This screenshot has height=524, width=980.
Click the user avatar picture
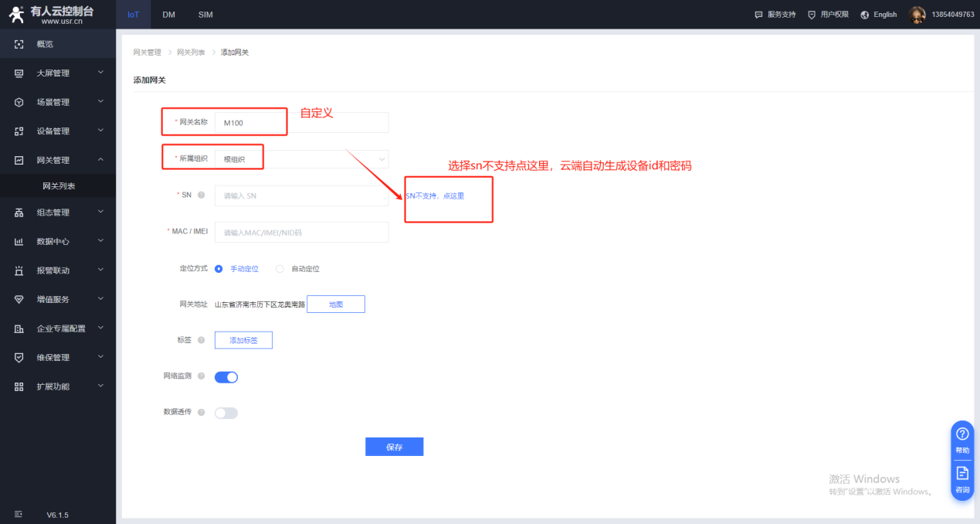pyautogui.click(x=917, y=15)
